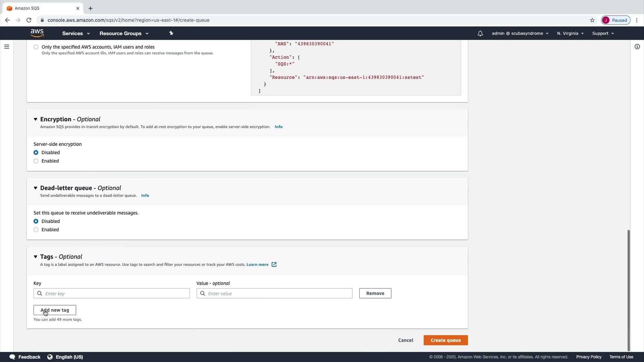
Task: Click the site lock icon in address bar
Action: (x=42, y=20)
